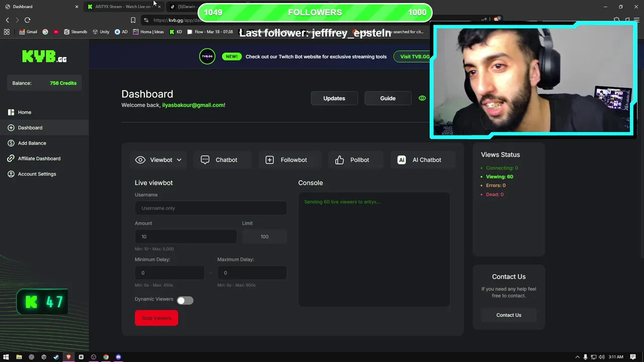Toggle the Dynamic Viewers switch
The height and width of the screenshot is (362, 644).
[185, 300]
